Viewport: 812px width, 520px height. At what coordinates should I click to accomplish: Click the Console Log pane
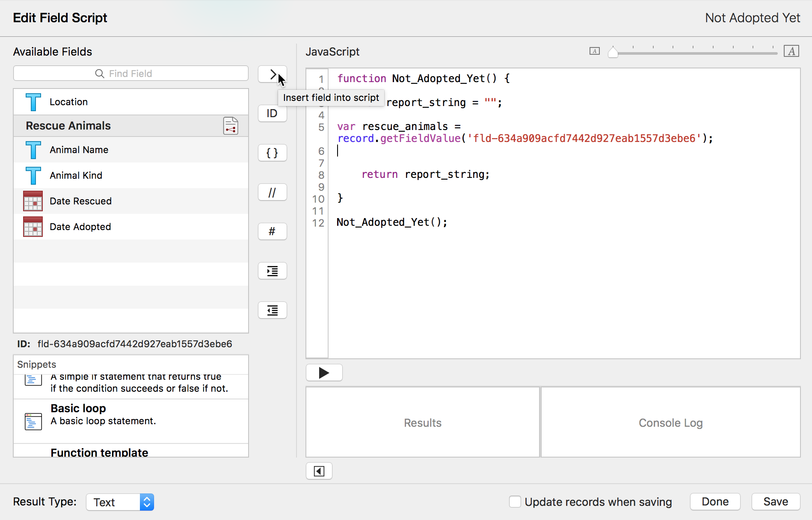[671, 422]
